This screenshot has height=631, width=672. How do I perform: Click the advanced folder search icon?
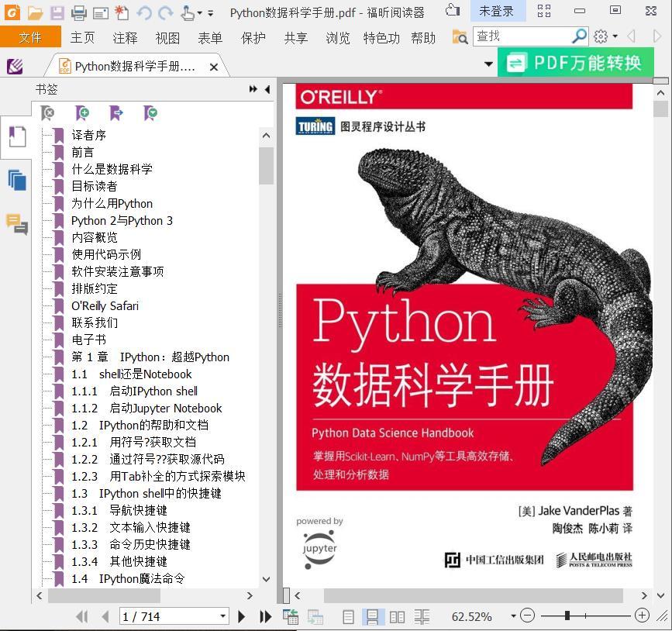[x=460, y=37]
